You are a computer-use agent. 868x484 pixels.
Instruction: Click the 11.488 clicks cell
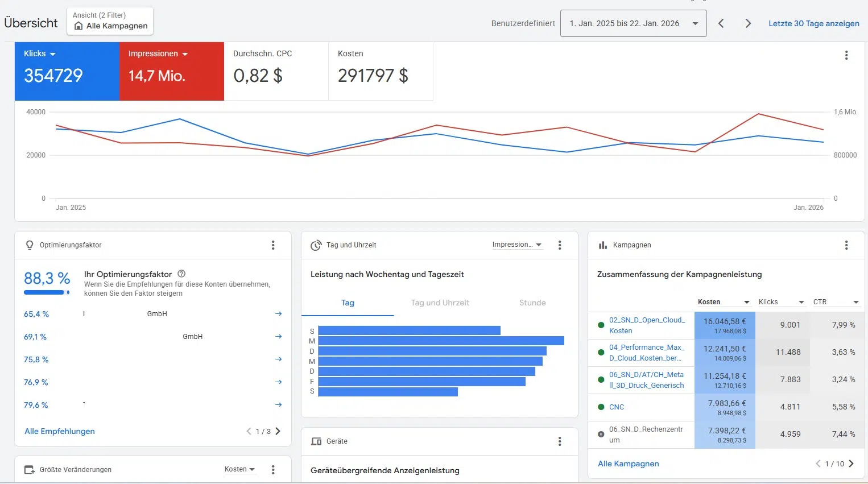tap(783, 353)
